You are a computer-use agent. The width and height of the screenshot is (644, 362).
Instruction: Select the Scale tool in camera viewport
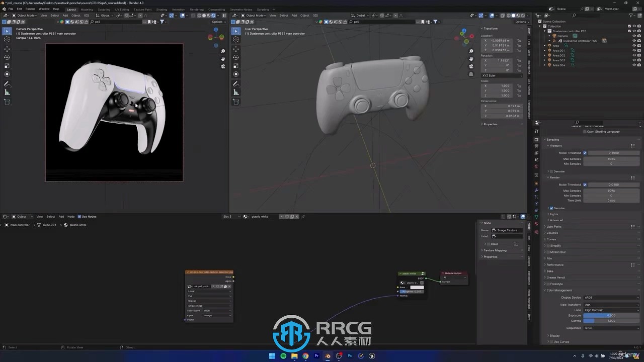click(7, 66)
